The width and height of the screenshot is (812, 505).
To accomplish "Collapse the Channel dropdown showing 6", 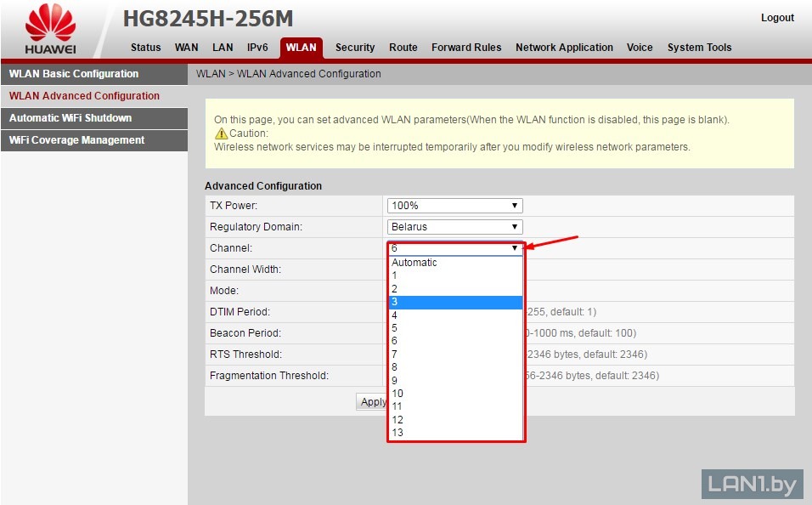I will tap(454, 248).
